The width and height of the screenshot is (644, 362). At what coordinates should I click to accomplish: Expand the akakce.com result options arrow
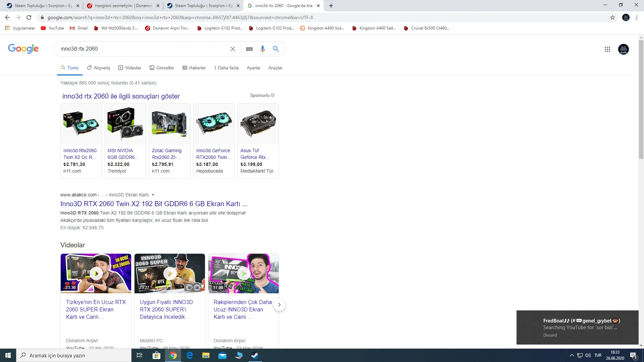pos(153,195)
